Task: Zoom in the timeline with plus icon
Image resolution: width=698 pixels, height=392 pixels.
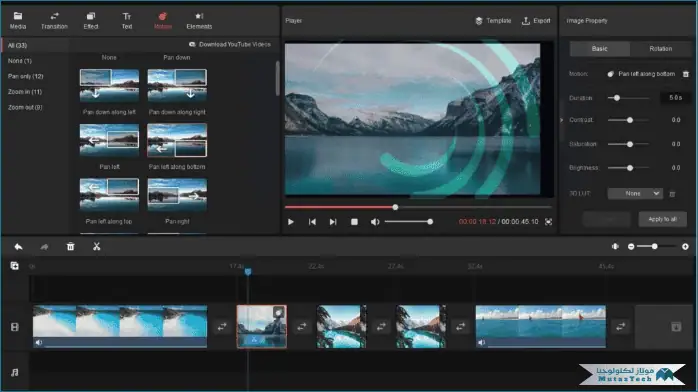Action: tap(685, 247)
